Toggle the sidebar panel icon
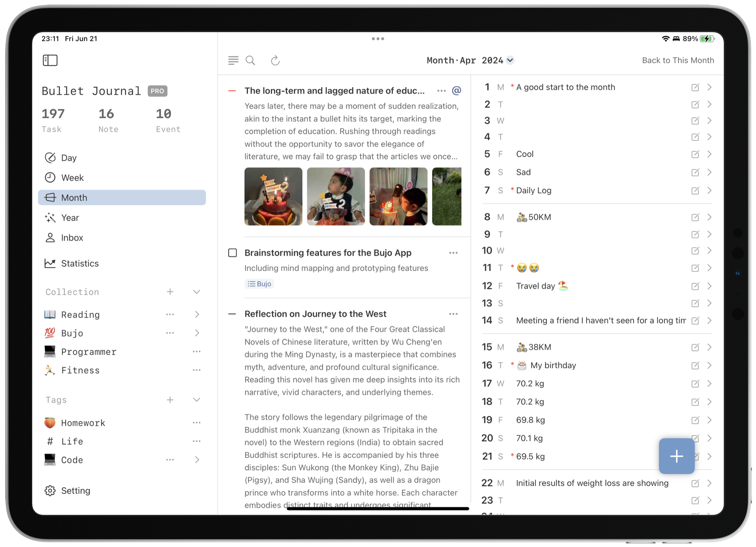The height and width of the screenshot is (547, 756). (x=50, y=60)
